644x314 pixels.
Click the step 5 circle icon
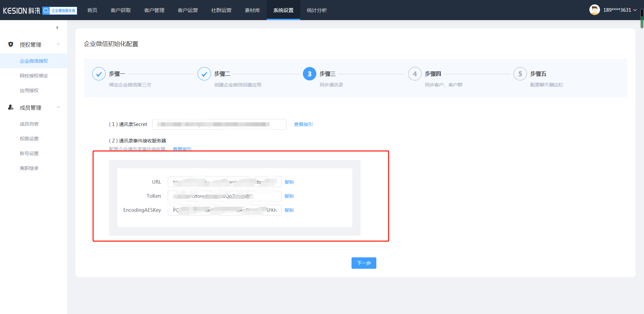(520, 74)
